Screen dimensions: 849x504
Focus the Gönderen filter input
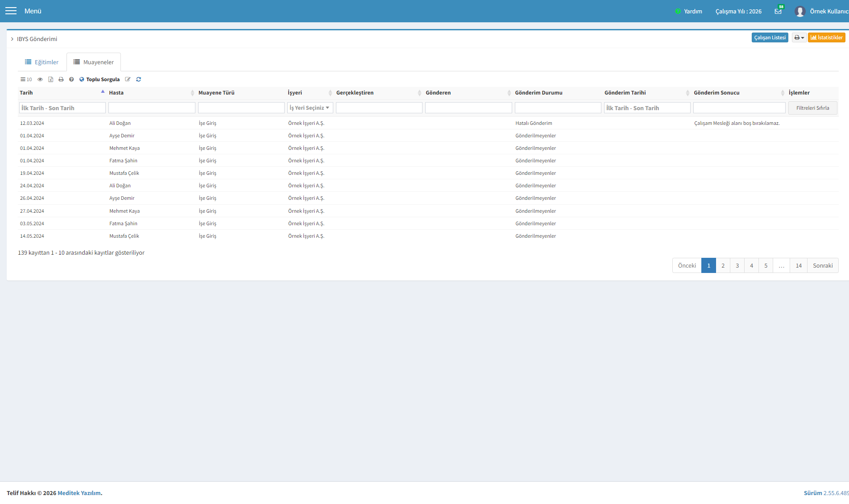[x=468, y=108]
